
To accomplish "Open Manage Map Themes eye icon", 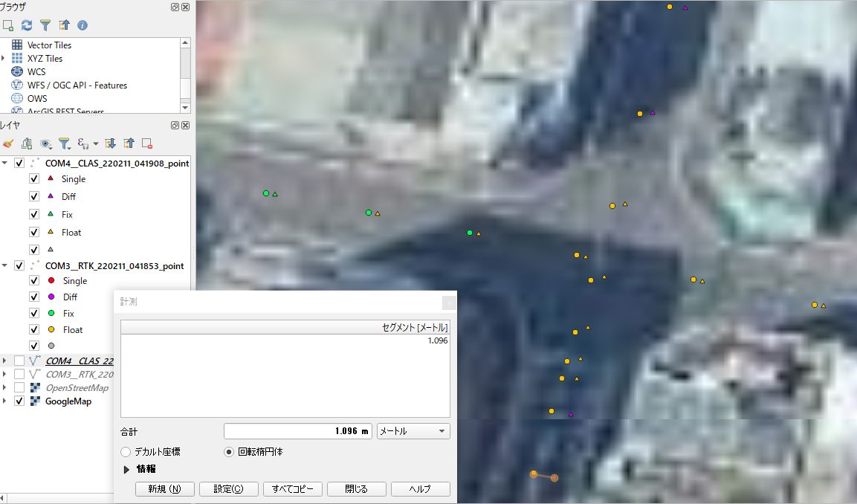I will click(46, 143).
